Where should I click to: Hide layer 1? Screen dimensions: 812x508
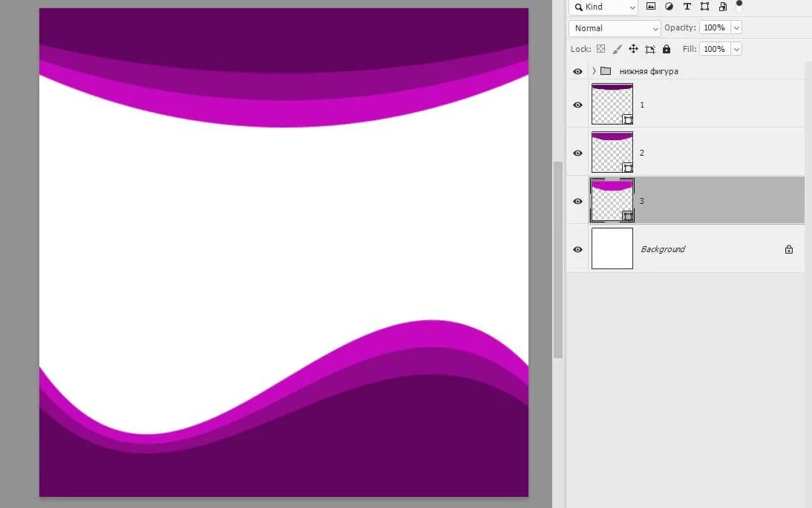point(578,105)
